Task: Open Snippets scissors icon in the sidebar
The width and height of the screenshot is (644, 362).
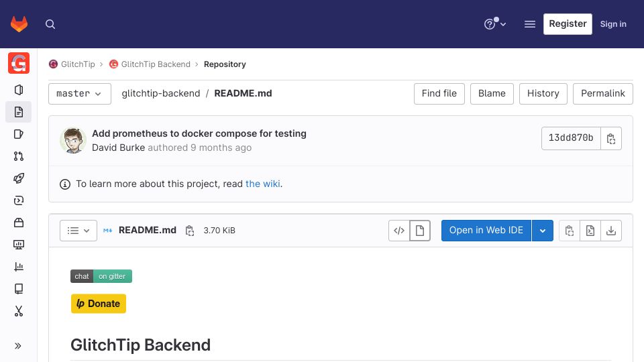Action: tap(19, 312)
